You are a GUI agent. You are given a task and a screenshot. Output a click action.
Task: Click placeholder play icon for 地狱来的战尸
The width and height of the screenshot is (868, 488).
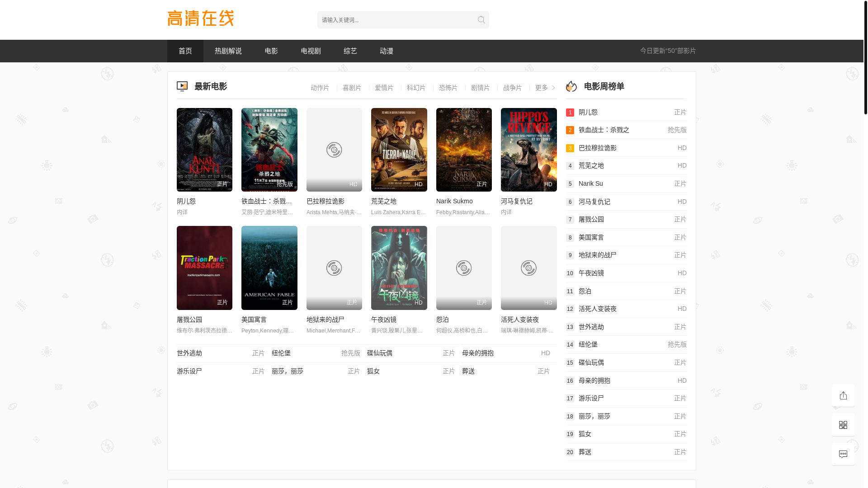coord(334,268)
